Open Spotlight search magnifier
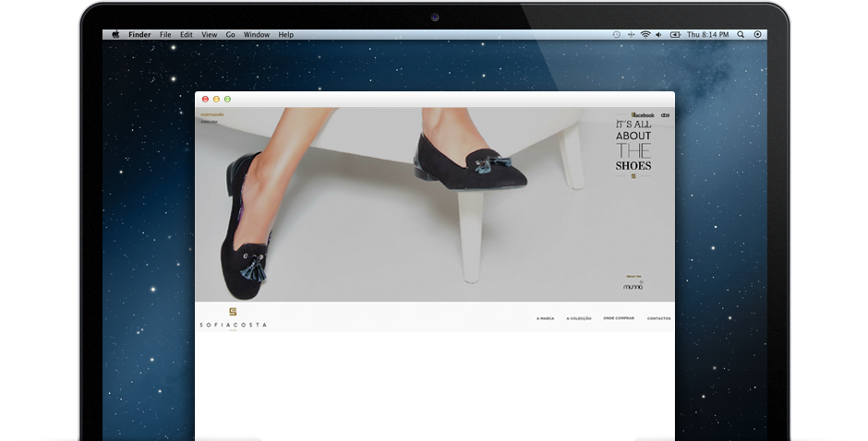The height and width of the screenshot is (441, 868). tap(741, 34)
